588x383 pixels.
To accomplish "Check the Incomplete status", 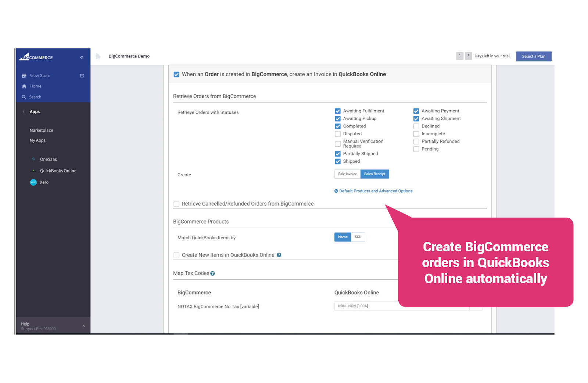I will (416, 134).
